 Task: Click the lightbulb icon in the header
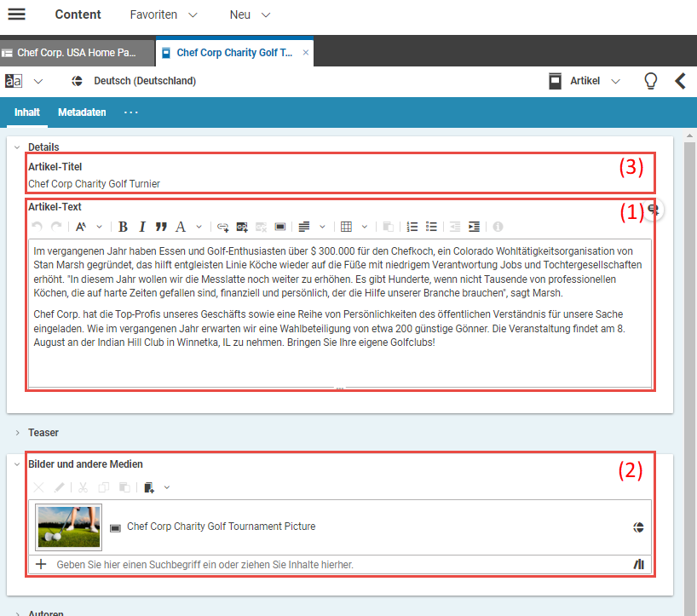point(650,81)
